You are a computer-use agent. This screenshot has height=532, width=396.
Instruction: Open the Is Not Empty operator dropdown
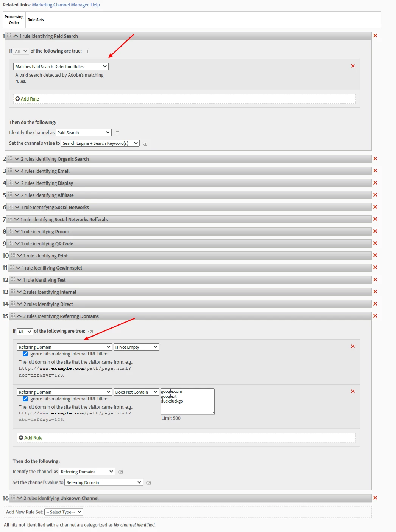[x=136, y=347]
